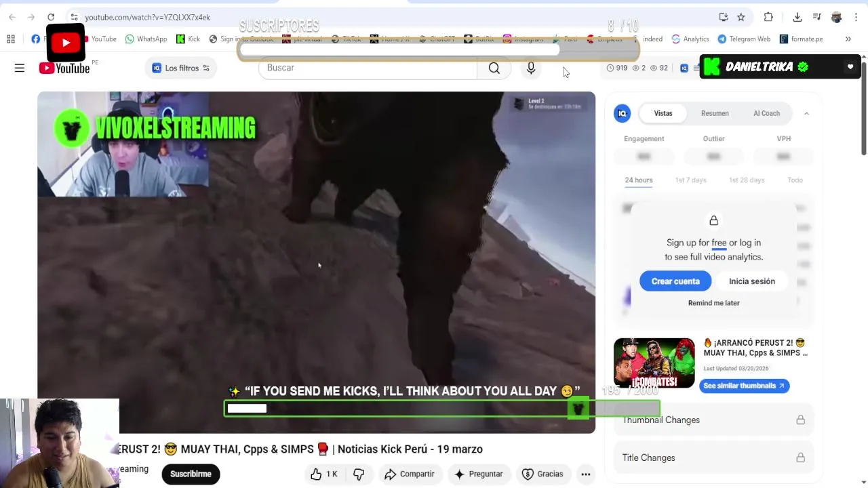This screenshot has height=488, width=868.
Task: Open the Chrome three-dot menu
Action: click(856, 17)
